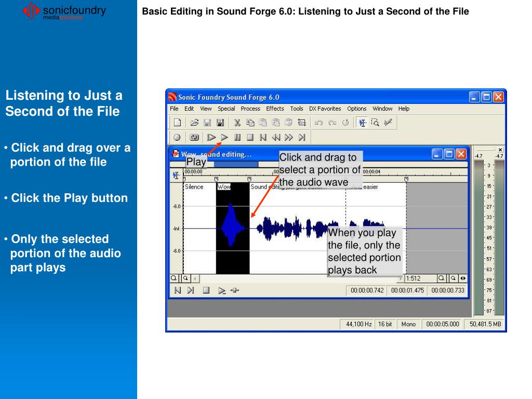Click selection start field 00:00:00.742

(367, 291)
